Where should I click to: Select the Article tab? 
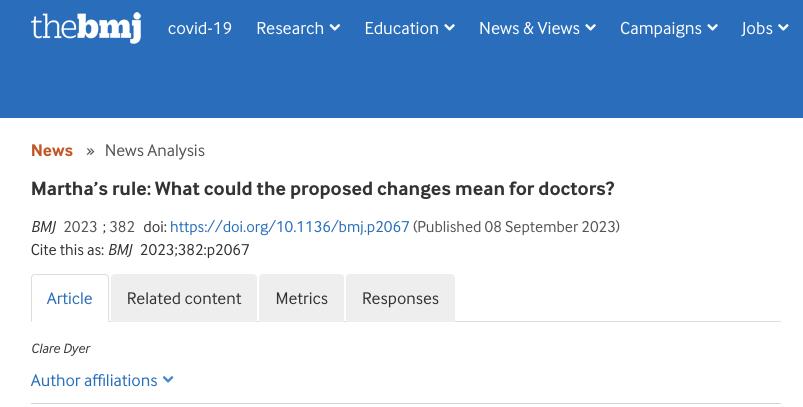70,299
